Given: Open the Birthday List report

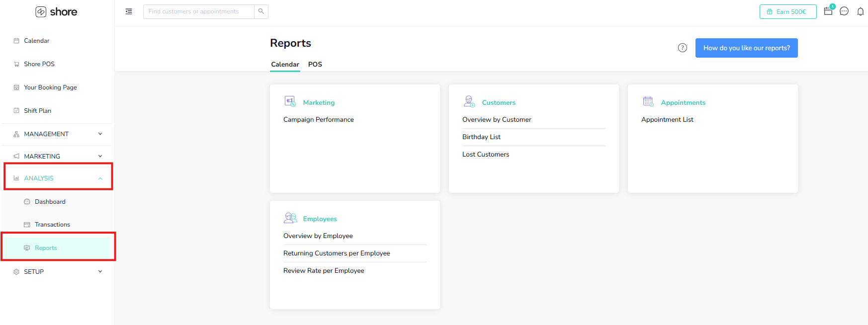Looking at the screenshot, I should click(481, 137).
